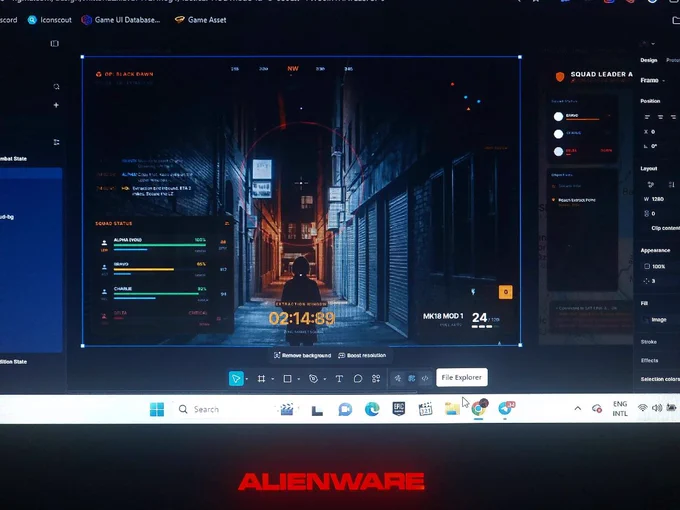
Task: Expand Frame tool options arrow
Action: (273, 379)
